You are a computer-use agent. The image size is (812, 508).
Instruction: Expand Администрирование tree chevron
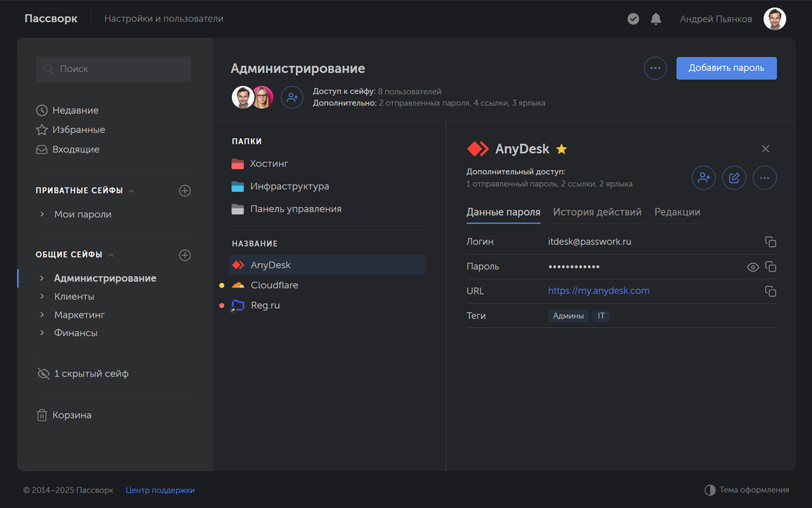42,278
